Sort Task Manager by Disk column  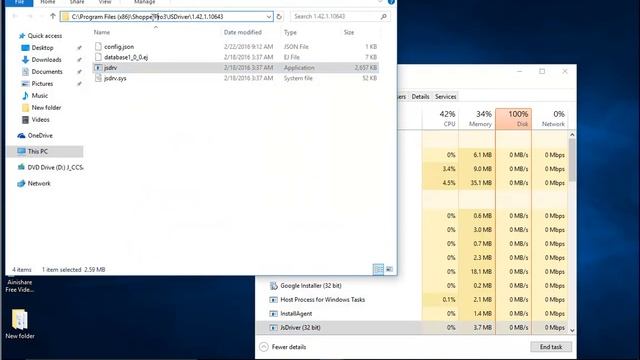[x=513, y=119]
